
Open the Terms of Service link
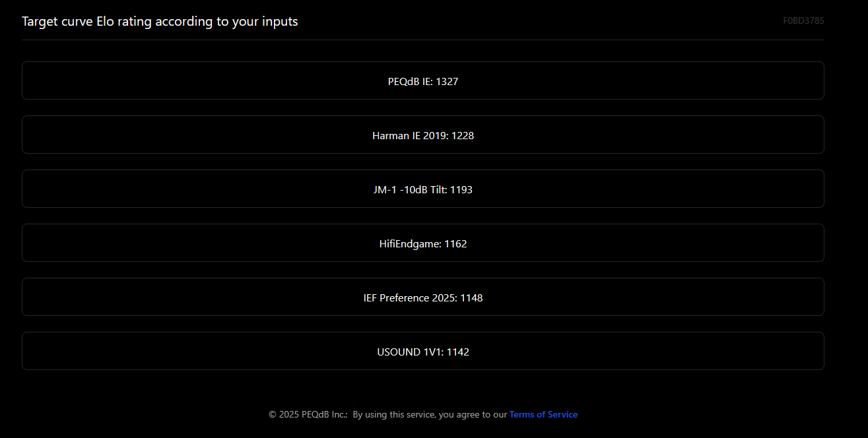point(543,414)
